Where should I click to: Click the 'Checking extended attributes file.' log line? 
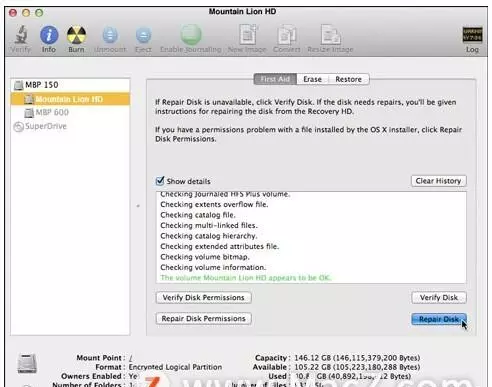click(220, 246)
